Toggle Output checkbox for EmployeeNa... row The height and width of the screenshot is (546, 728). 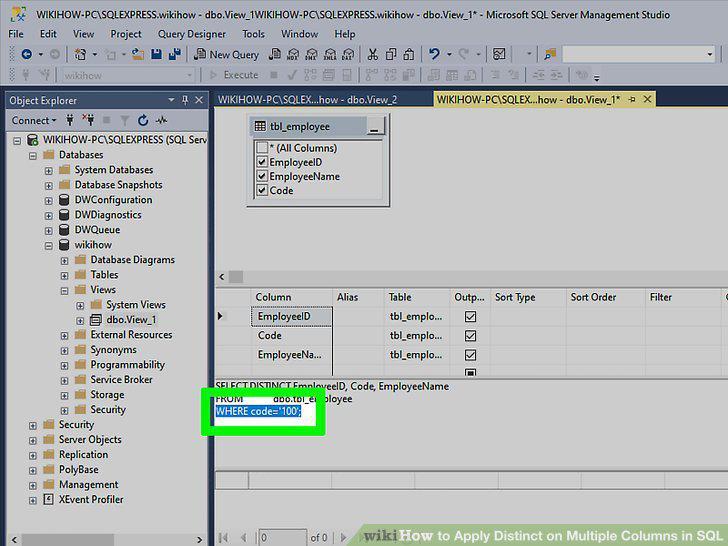point(470,355)
